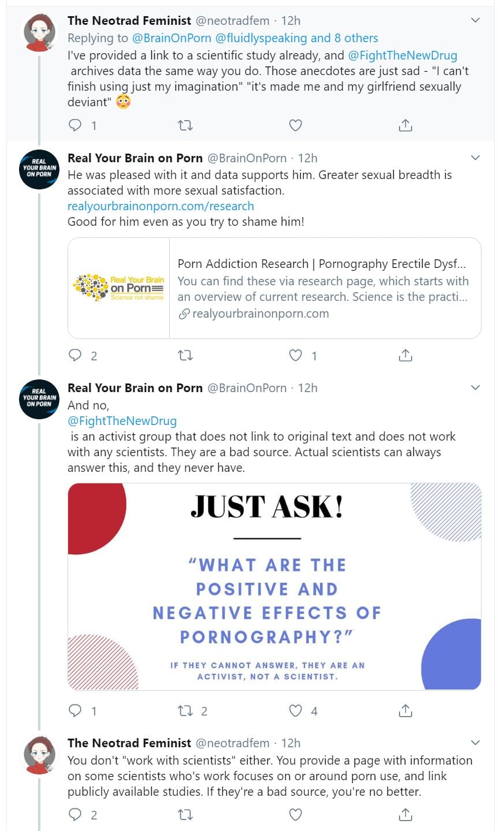
Task: Retweet the 'Just Ask!' image tweet
Action: point(185,710)
